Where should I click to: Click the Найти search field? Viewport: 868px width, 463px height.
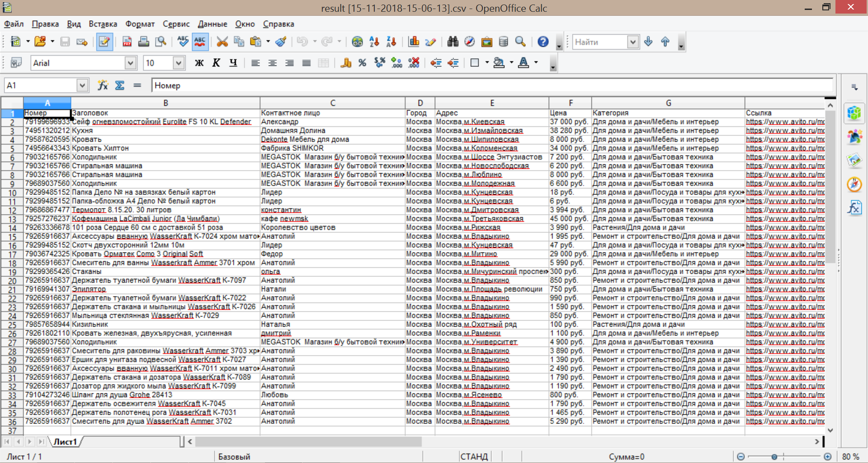(600, 42)
